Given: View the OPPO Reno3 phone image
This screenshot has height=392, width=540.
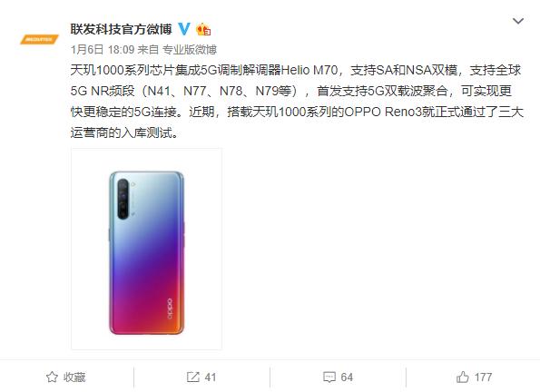Looking at the screenshot, I should 146,249.
